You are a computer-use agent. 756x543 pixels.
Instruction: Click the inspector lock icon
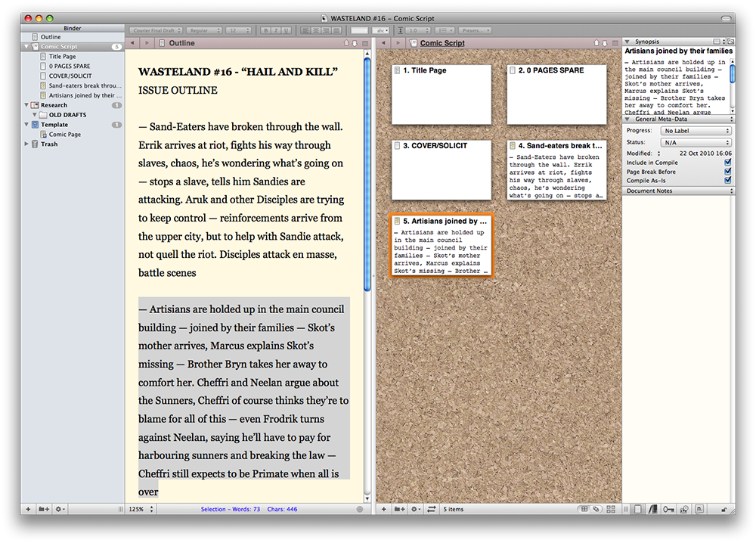723,509
